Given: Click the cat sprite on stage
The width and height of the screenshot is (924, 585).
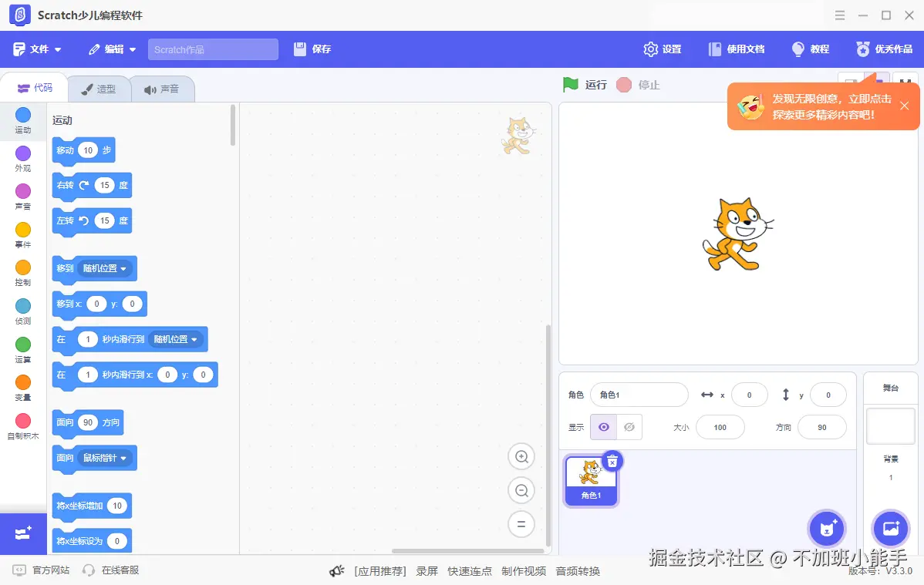Looking at the screenshot, I should tap(737, 234).
